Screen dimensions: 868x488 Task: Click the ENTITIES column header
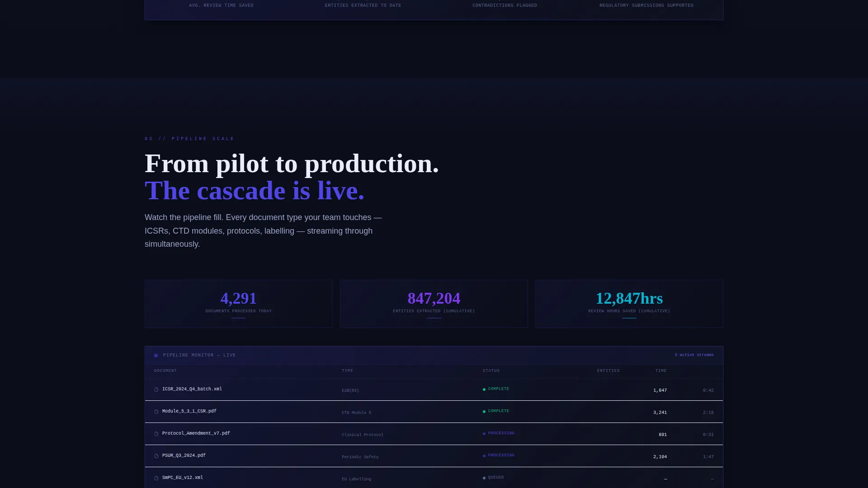point(609,371)
